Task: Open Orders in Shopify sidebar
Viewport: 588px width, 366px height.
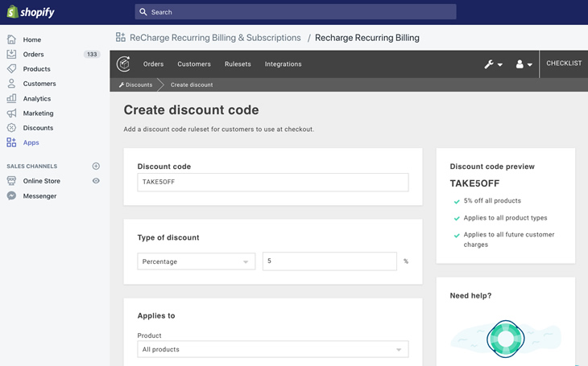Action: 33,55
